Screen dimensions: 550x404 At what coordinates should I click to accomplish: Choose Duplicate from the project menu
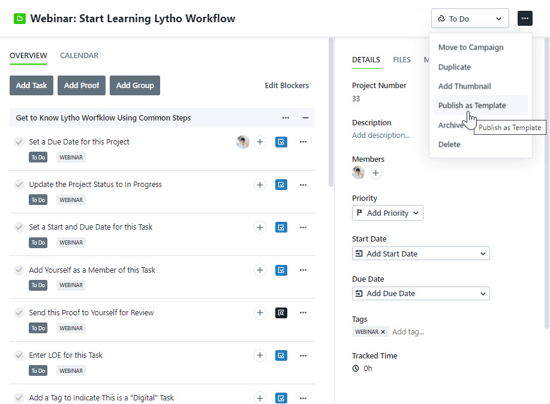point(454,67)
